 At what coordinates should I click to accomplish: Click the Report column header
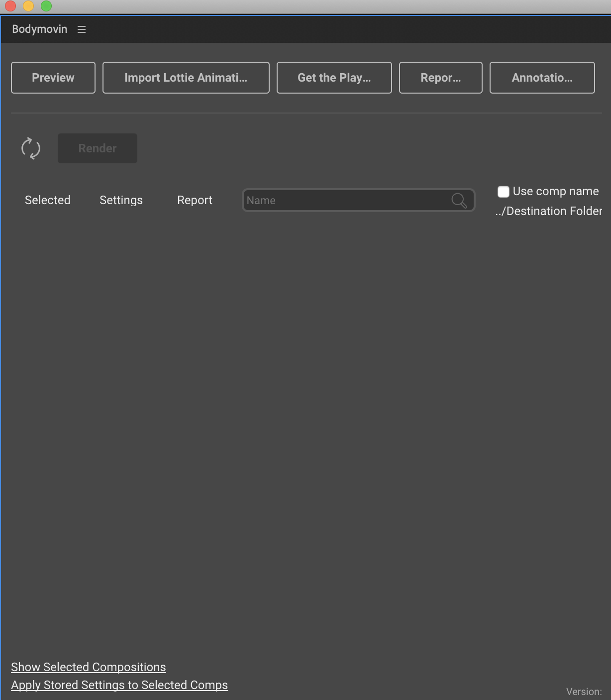(x=195, y=200)
